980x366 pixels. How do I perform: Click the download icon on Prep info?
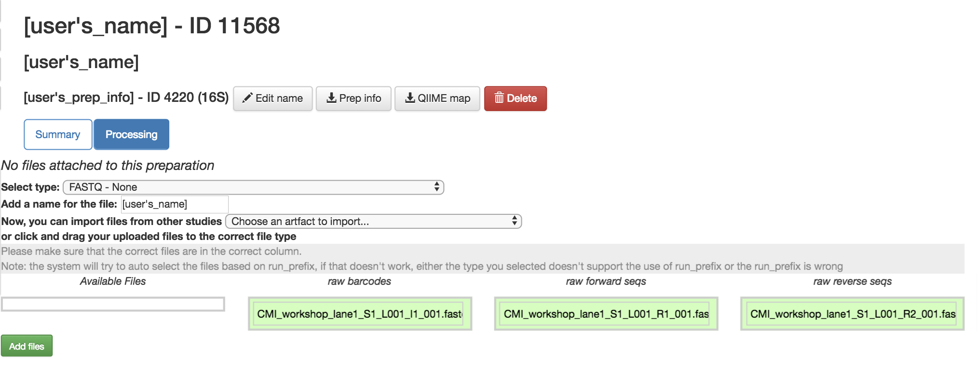tap(331, 98)
